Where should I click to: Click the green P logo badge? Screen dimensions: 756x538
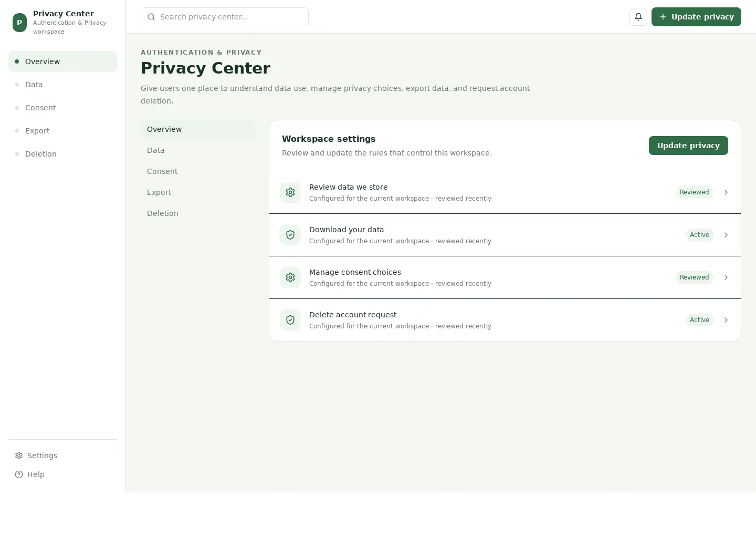19,23
